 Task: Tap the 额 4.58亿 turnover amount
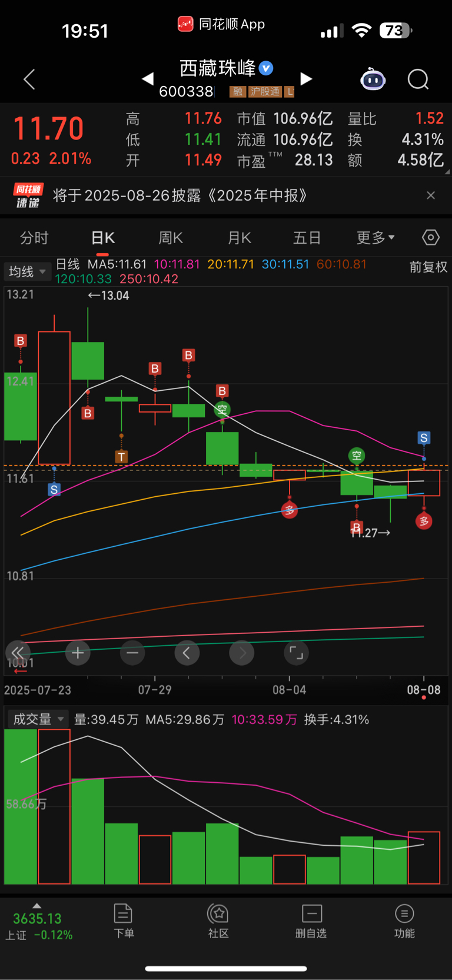tap(420, 160)
